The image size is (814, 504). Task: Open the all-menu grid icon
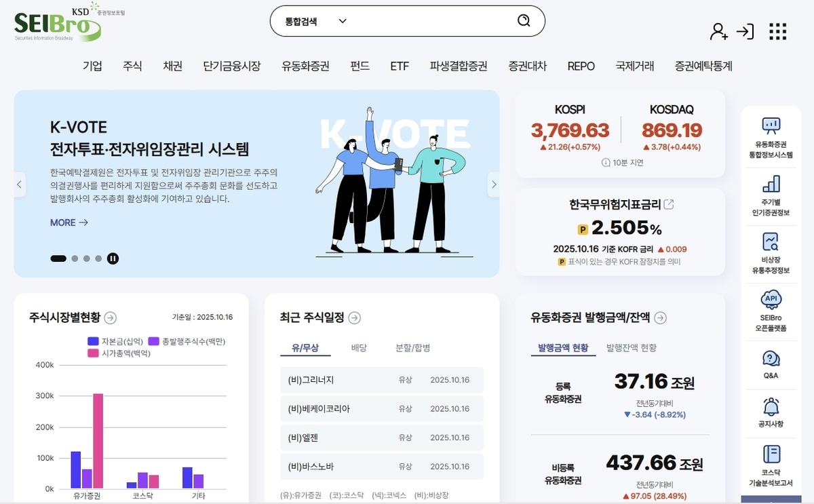click(x=777, y=31)
